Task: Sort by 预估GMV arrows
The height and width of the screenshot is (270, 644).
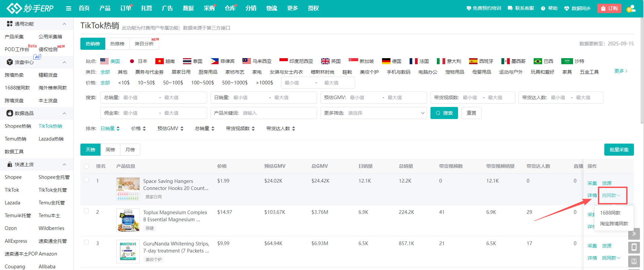Action: pos(182,128)
